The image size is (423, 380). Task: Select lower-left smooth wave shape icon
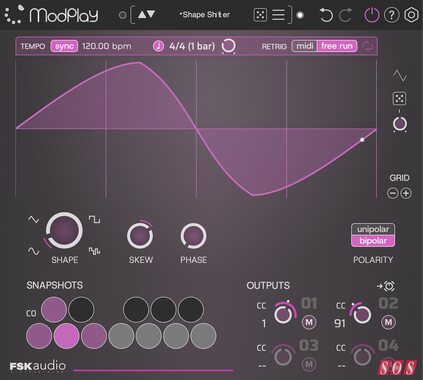(33, 251)
